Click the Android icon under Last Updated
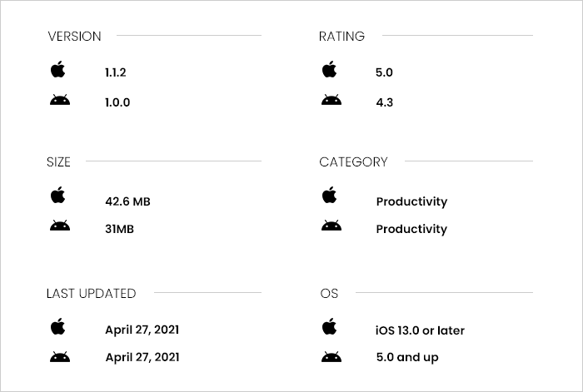Screen dimensions: 583x392 click(x=60, y=357)
